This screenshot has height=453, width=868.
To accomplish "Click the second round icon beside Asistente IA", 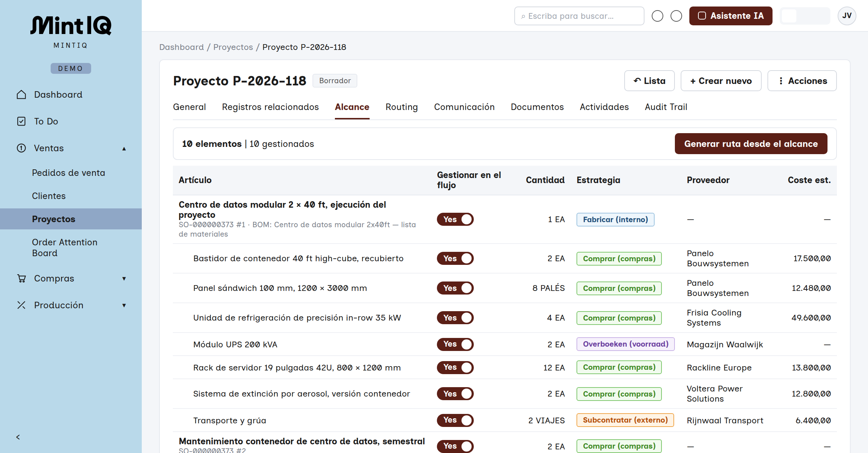I will tap(676, 16).
